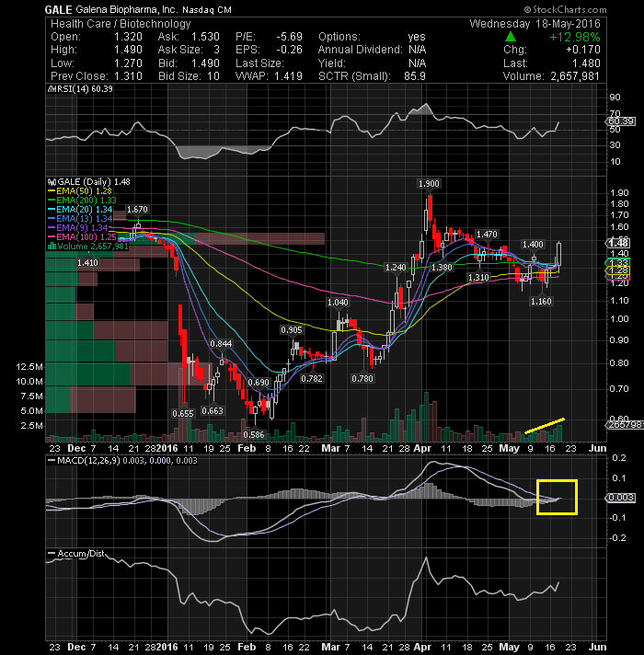This screenshot has width=644, height=655.
Task: Click the Accum/Dist indicator label
Action: pyautogui.click(x=81, y=554)
